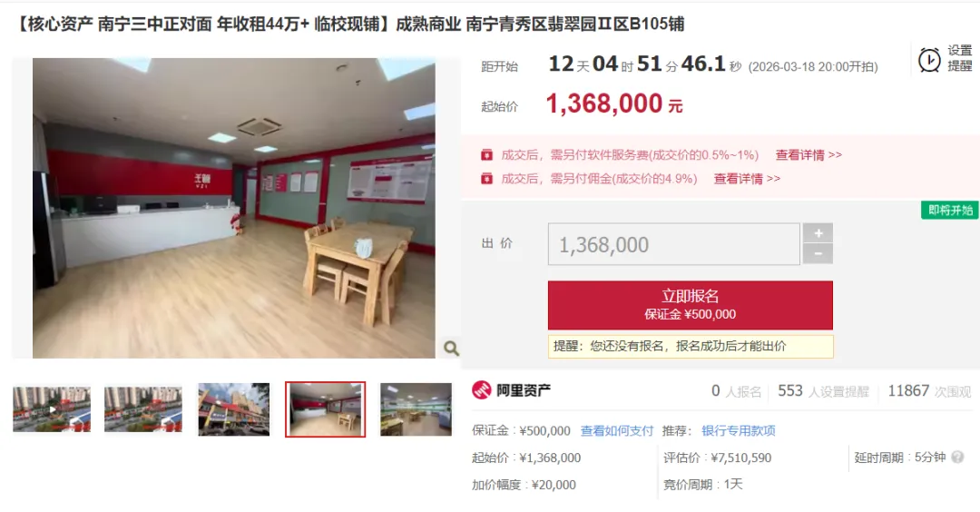Increase bid with the plus stepper
This screenshot has width=980, height=512.
coord(818,233)
